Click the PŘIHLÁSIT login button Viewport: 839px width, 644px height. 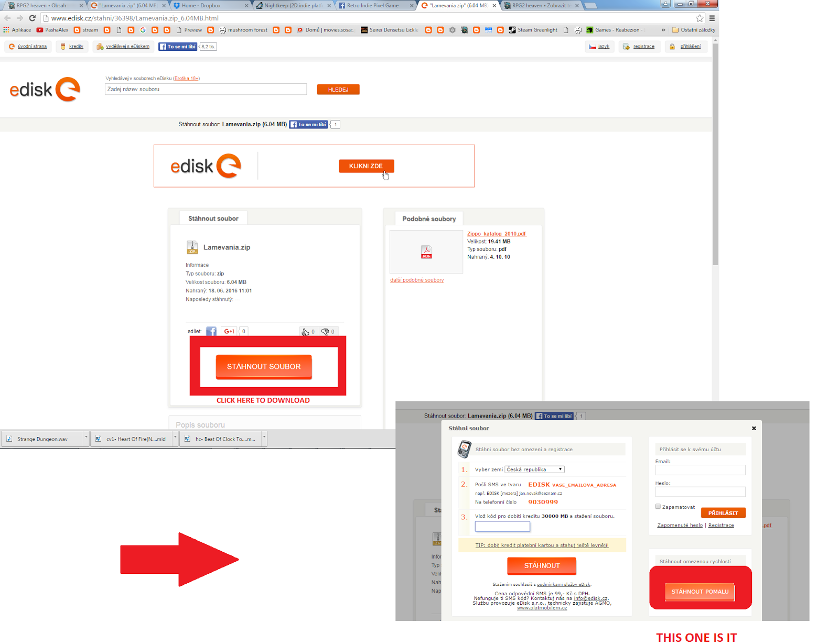point(723,513)
